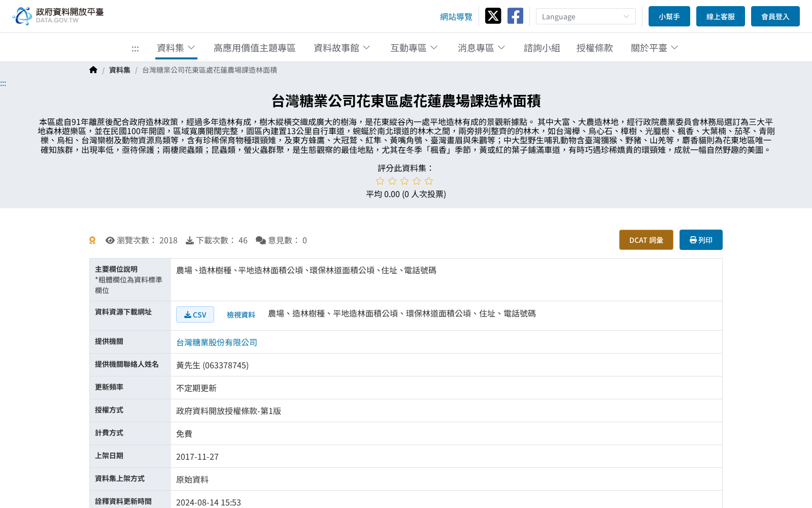Click the contact text 黃先生 (063378745)
Image resolution: width=812 pixels, height=508 pixels.
pos(212,365)
